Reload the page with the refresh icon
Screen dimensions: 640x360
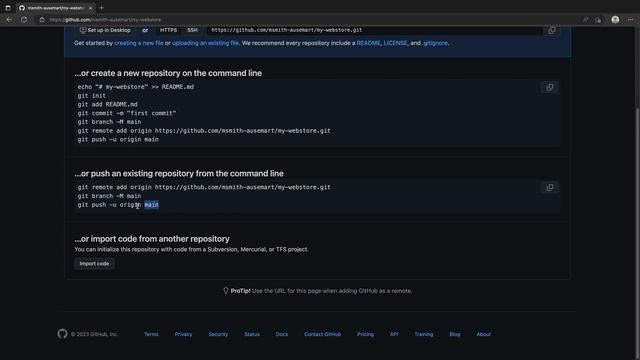point(24,20)
